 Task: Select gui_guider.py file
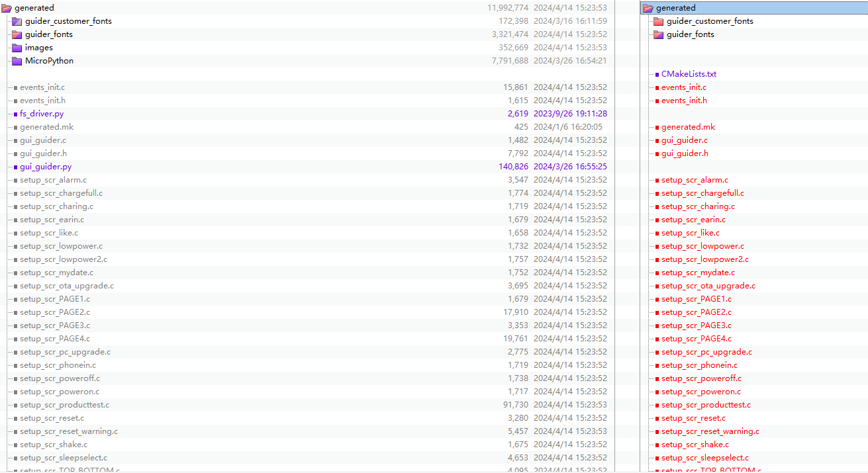(x=46, y=167)
